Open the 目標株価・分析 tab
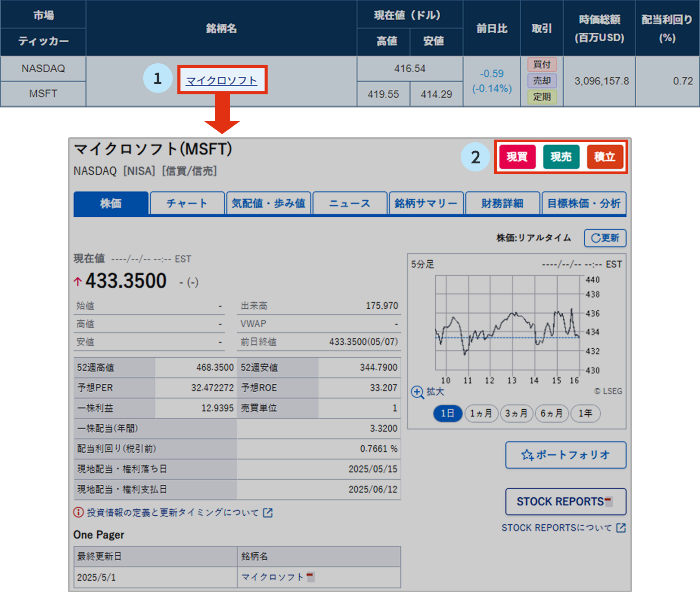 tap(584, 203)
